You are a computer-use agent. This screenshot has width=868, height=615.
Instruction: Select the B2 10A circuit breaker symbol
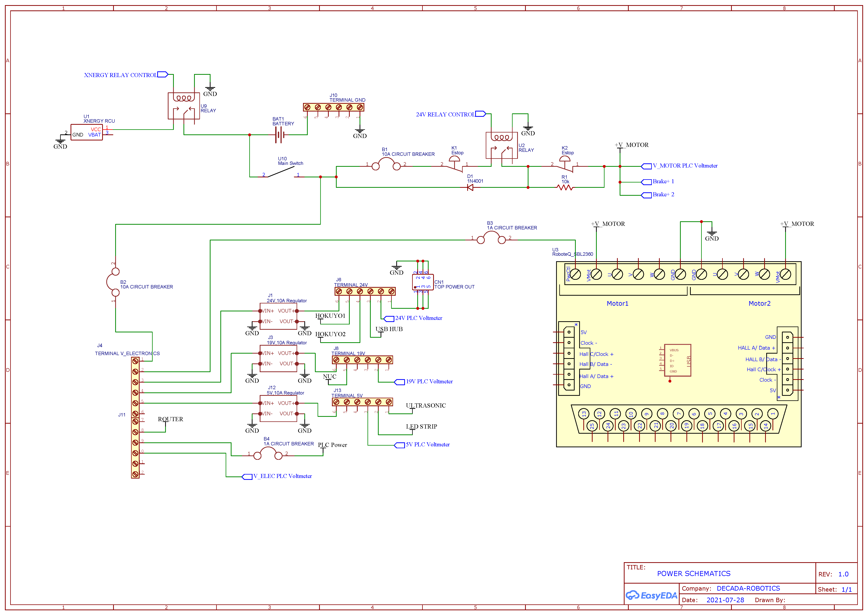pyautogui.click(x=113, y=282)
